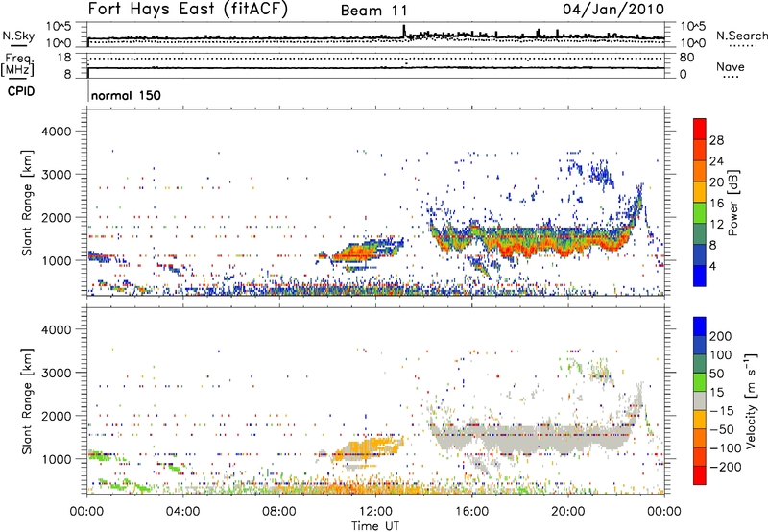Screen dimensions: 768x532
Task: Select the "Beam 11" label
Action: 374,11
